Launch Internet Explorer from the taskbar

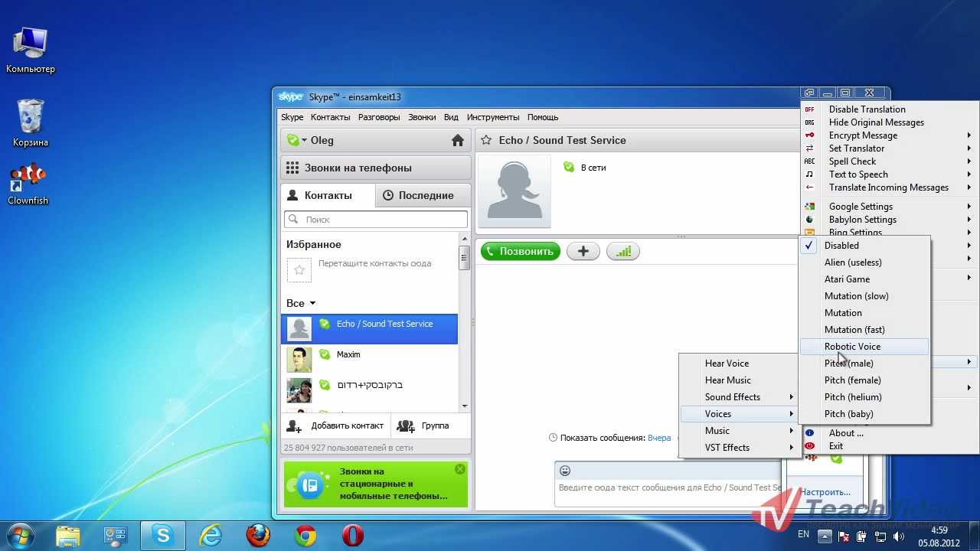coord(211,535)
